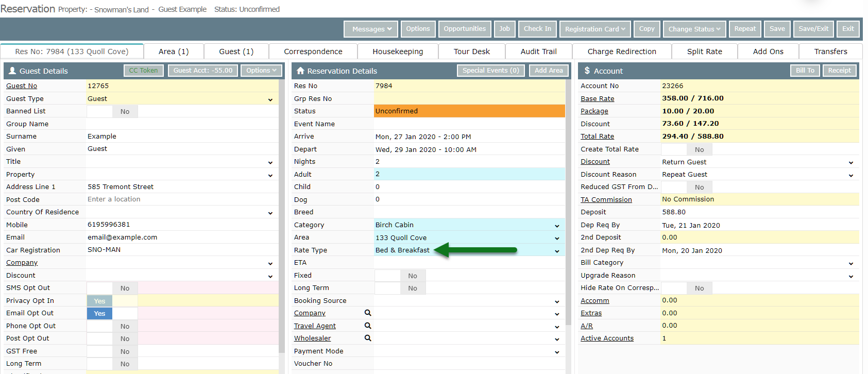This screenshot has height=374, width=868.
Task: Click the Add Area button
Action: (x=549, y=71)
